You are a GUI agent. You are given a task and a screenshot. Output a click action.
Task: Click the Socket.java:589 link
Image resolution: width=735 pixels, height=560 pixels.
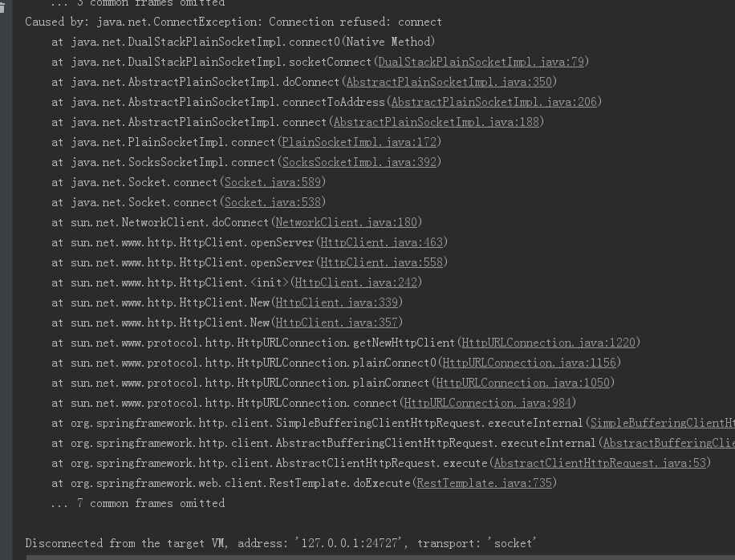(x=273, y=182)
